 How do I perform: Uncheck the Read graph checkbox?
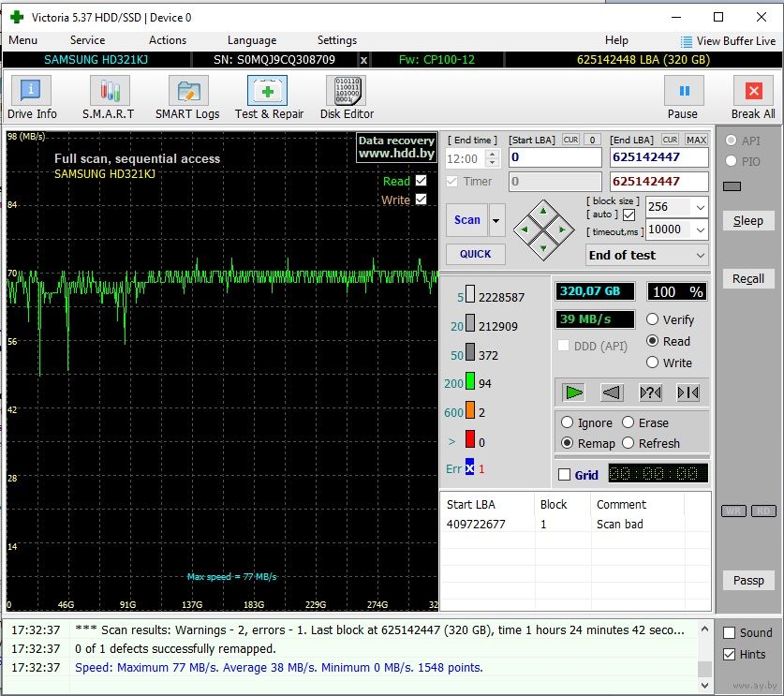click(x=421, y=181)
